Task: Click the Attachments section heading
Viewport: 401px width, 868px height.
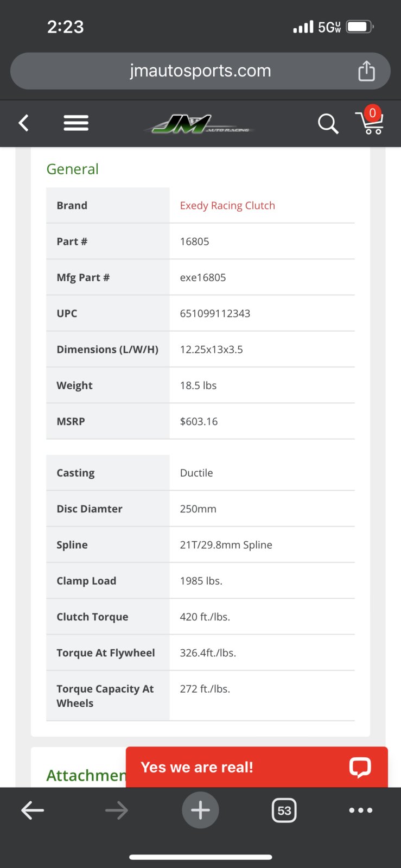Action: pos(86,775)
